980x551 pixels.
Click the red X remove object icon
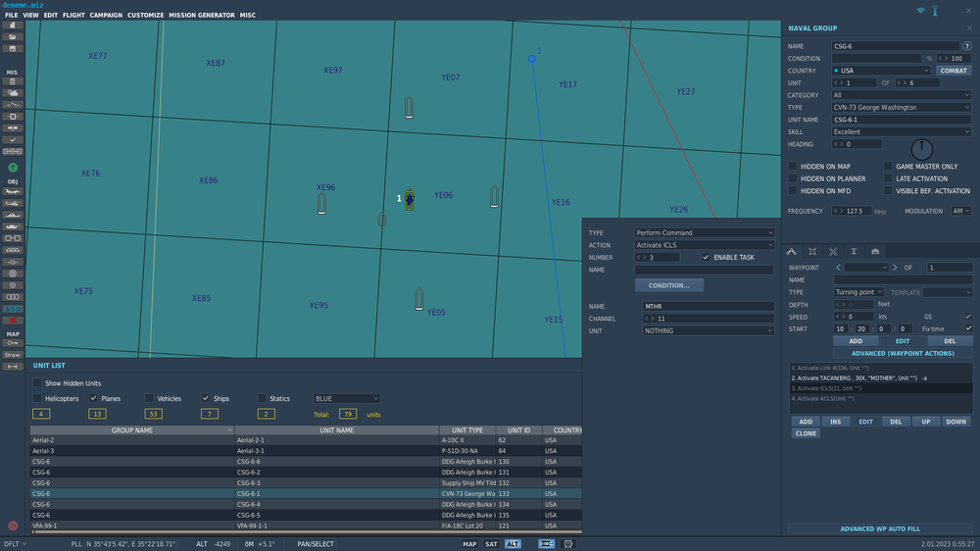click(x=13, y=321)
